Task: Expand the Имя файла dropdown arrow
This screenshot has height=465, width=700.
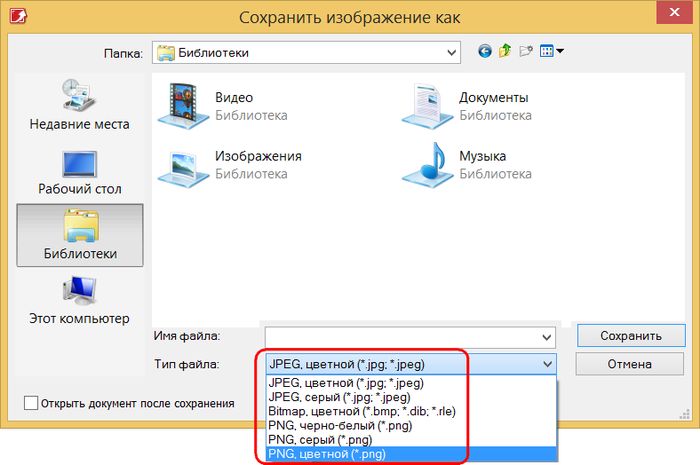Action: tap(546, 337)
